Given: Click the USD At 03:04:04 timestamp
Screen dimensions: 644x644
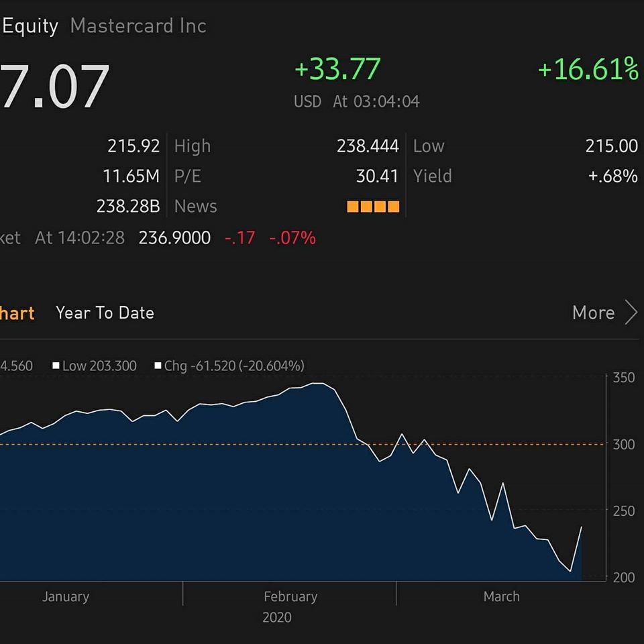Looking at the screenshot, I should pos(356,101).
